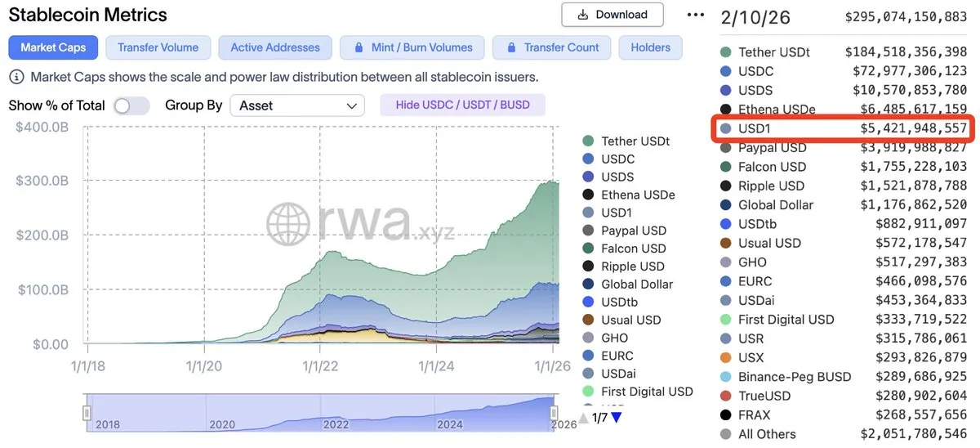Click the Tether USDt legend color dot
Image resolution: width=980 pixels, height=448 pixels.
pos(588,141)
